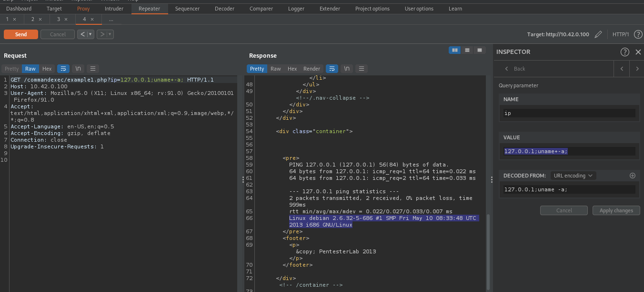Viewport: 644px width, 292px height.
Task: Add decoding step plus icon
Action: pyautogui.click(x=633, y=176)
